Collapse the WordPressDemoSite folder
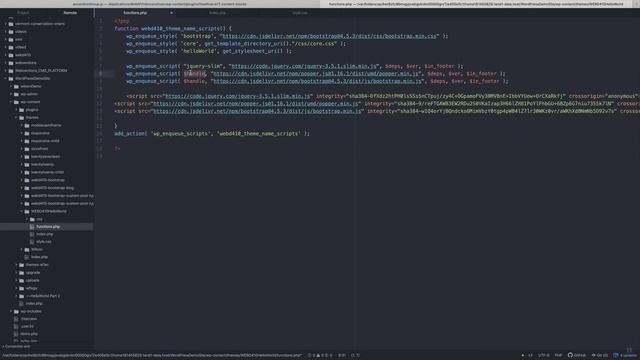This screenshot has width=640, height=360. click(6, 78)
